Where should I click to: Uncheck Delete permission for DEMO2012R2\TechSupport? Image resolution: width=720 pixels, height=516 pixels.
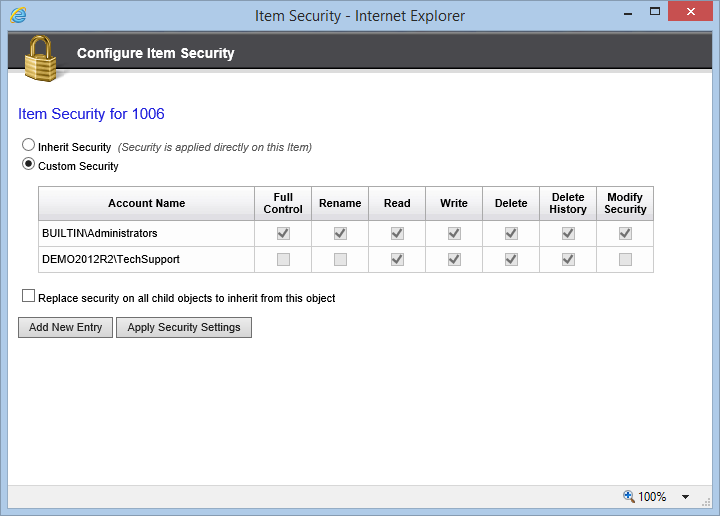[x=511, y=259]
